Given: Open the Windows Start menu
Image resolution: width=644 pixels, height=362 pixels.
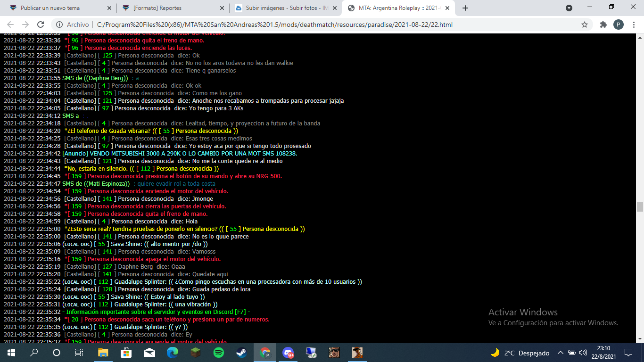Looking at the screenshot, I should pos(11,353).
